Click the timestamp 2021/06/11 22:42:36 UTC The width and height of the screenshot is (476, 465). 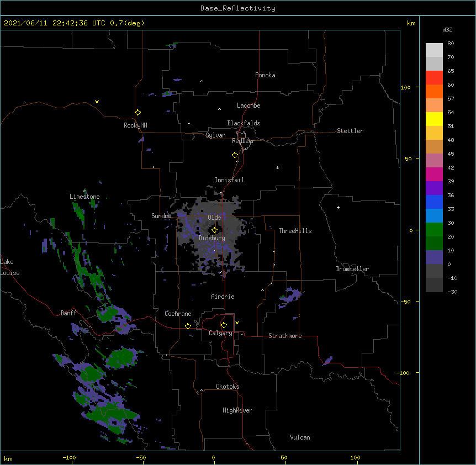(54, 23)
